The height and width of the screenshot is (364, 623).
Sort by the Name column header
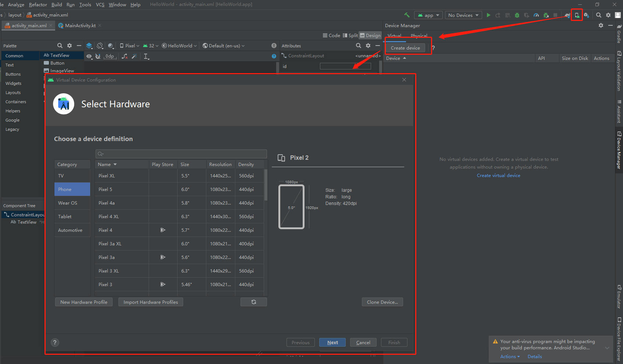(122, 164)
